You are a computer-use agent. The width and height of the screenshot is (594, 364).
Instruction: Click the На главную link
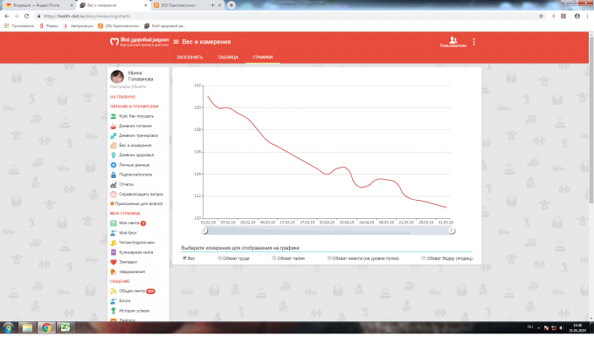tap(123, 97)
